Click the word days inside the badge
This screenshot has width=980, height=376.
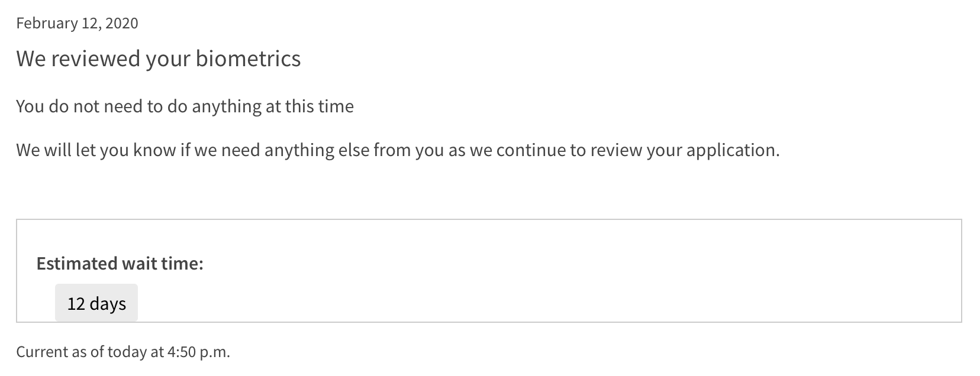click(108, 303)
